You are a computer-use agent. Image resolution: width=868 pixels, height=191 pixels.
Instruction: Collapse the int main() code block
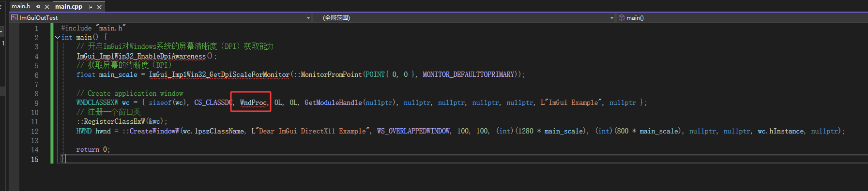pyautogui.click(x=58, y=37)
